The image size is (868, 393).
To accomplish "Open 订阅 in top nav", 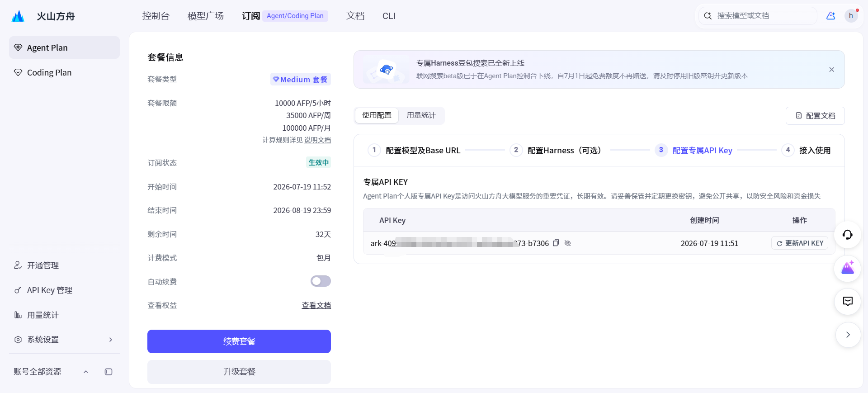I will pos(251,16).
